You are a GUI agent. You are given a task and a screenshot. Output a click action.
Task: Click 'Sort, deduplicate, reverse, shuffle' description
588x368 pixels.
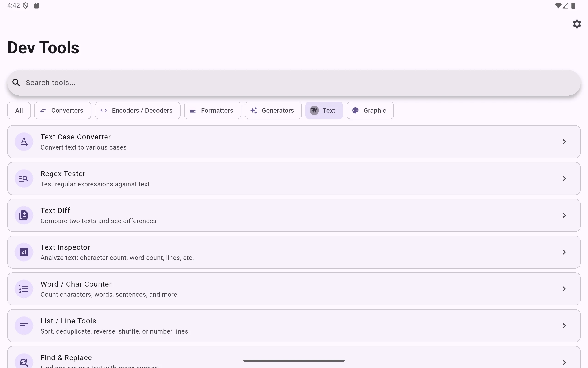pyautogui.click(x=114, y=331)
